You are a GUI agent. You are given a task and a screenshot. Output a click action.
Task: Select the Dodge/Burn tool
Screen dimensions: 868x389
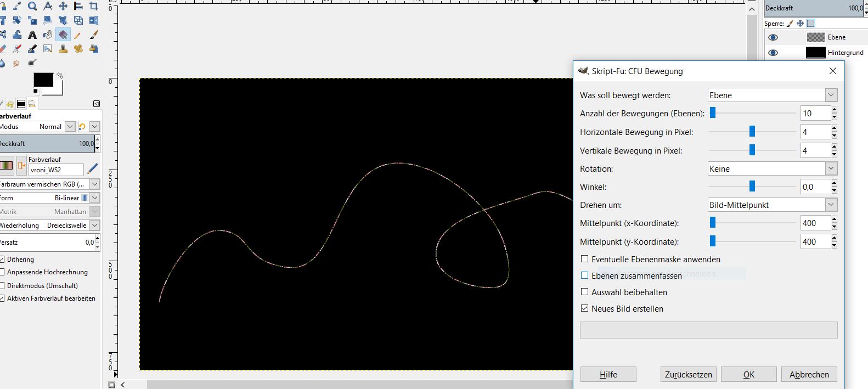click(x=32, y=63)
